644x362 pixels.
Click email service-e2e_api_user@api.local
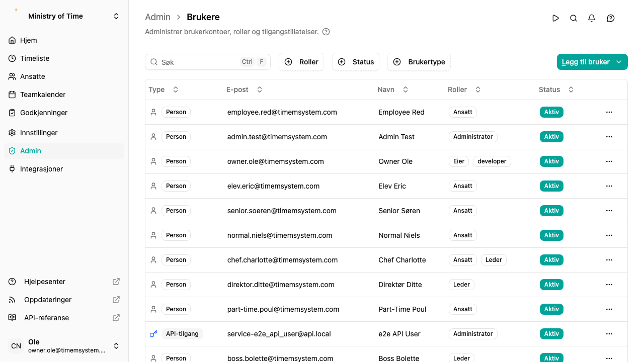click(279, 334)
